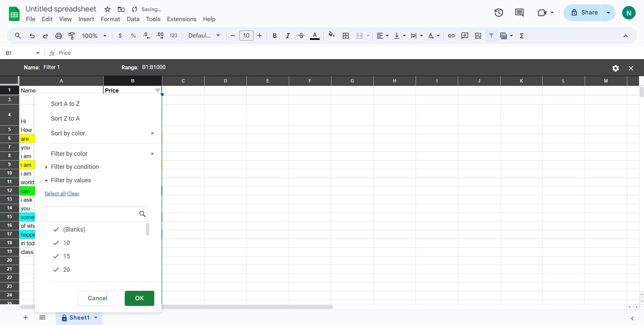Click the Print icon
Viewport: 644px width, 325px height.
[58, 36]
